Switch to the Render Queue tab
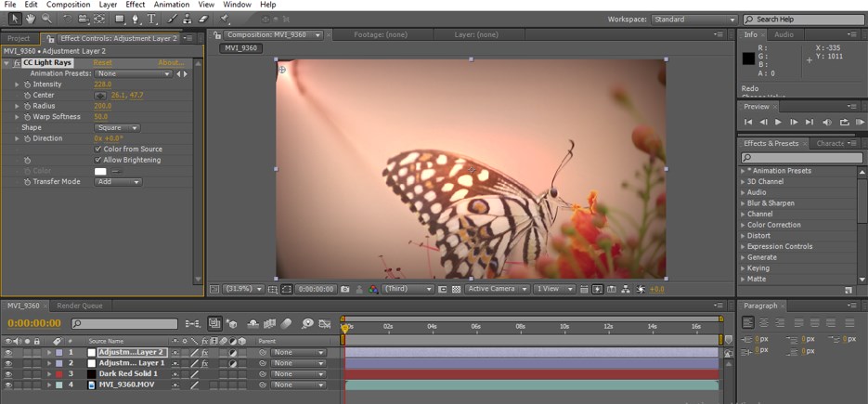 pos(80,306)
